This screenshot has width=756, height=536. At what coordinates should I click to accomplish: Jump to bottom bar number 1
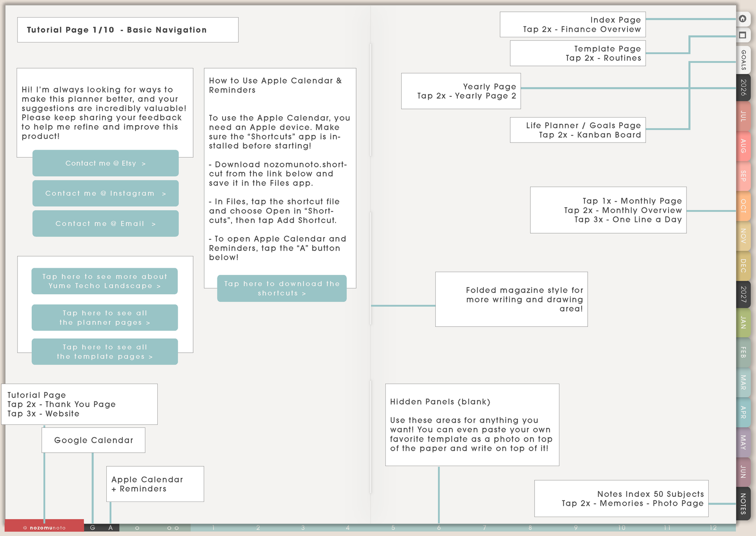click(x=213, y=528)
